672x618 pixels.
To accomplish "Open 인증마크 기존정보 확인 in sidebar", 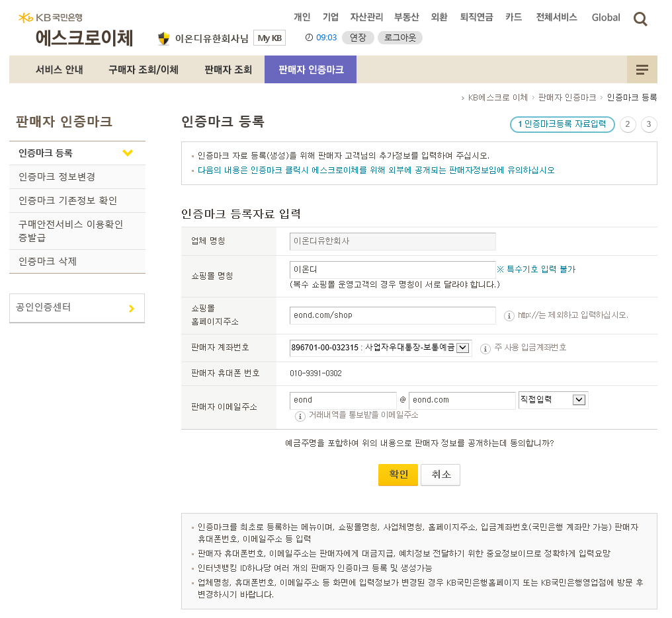I will click(x=77, y=200).
